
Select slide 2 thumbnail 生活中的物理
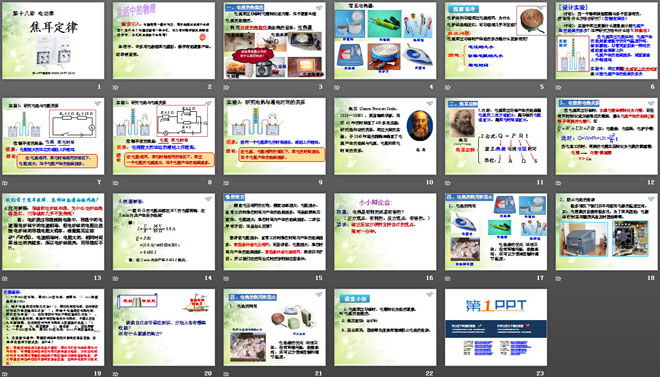point(164,40)
